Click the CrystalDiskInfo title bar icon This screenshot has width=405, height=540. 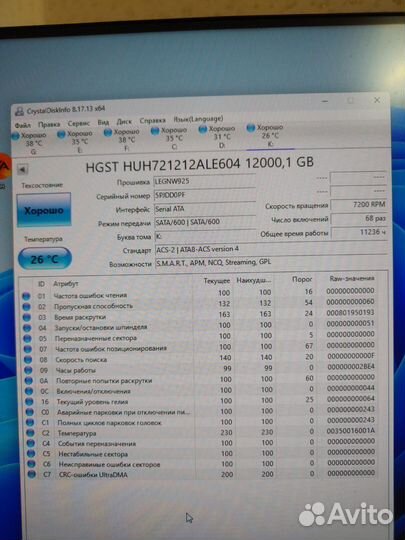(x=20, y=111)
